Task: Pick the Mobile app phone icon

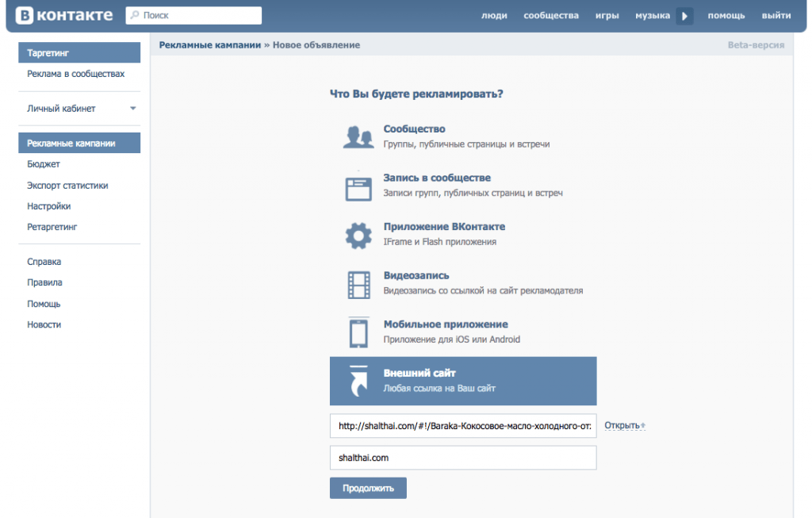Action: 358,332
